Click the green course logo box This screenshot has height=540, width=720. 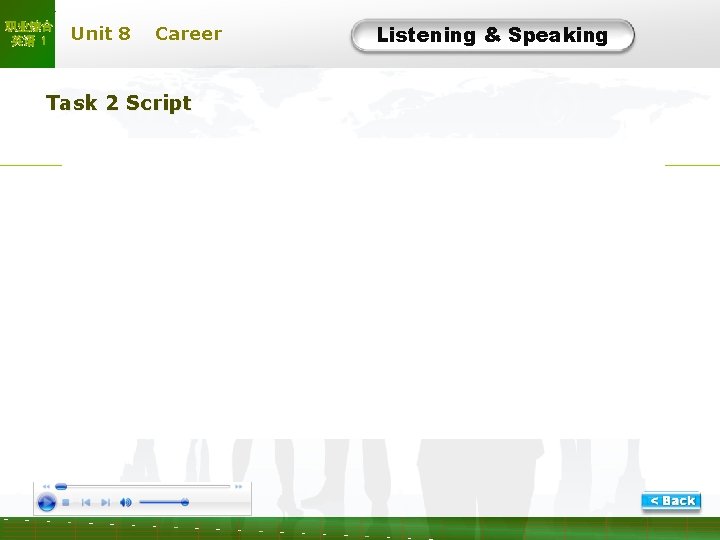(x=28, y=34)
